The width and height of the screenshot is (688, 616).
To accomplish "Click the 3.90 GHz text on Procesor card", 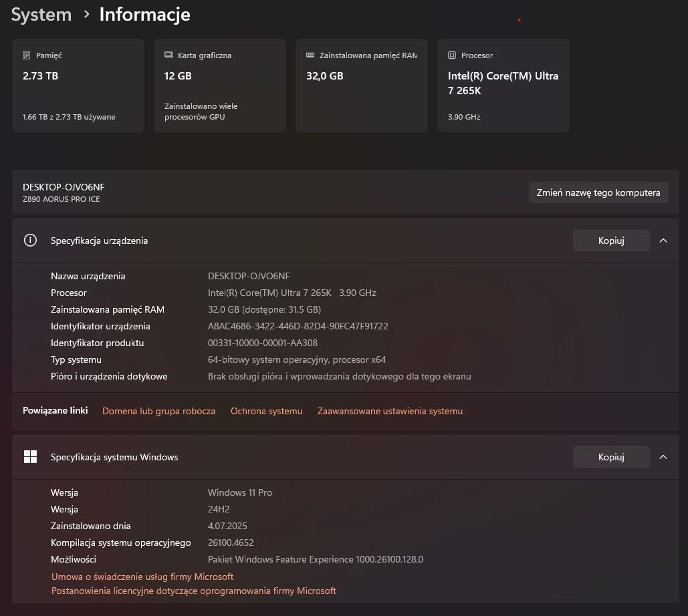I will click(464, 117).
